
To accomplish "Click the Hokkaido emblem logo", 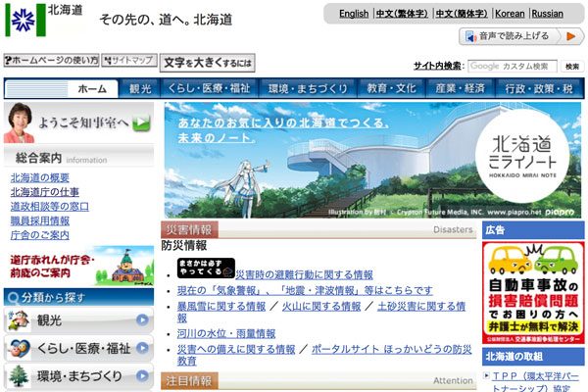I will (x=25, y=21).
